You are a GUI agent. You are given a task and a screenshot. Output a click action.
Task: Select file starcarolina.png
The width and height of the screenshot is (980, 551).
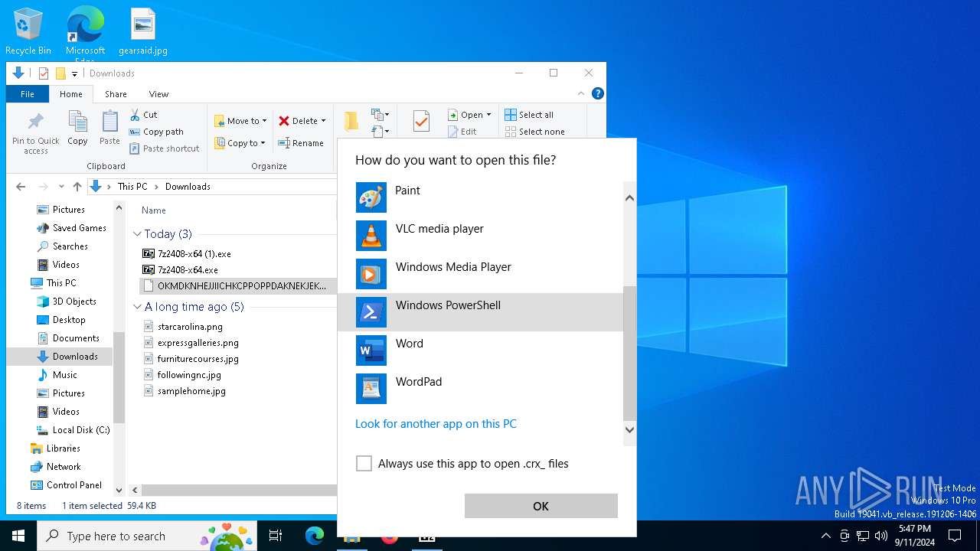pyautogui.click(x=190, y=327)
